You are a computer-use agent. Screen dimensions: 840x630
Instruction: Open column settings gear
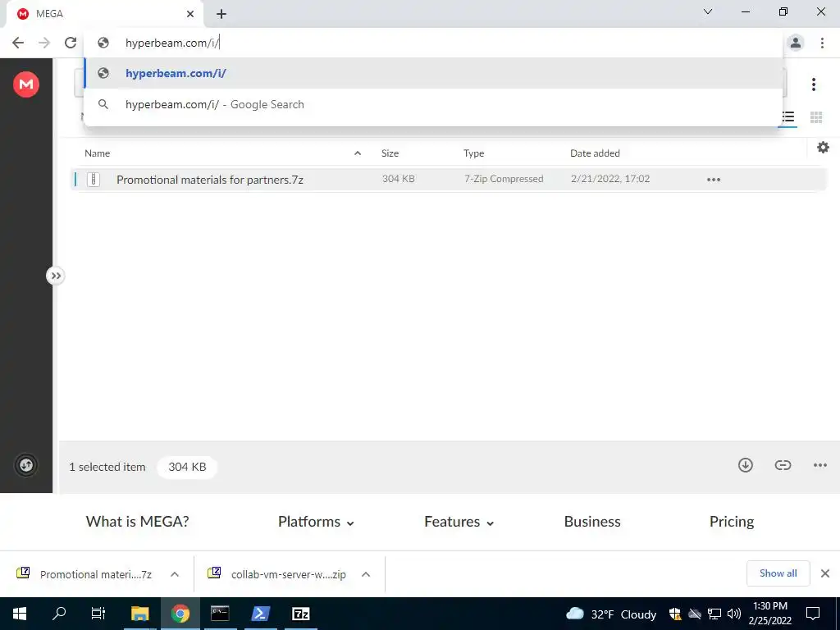coord(823,148)
